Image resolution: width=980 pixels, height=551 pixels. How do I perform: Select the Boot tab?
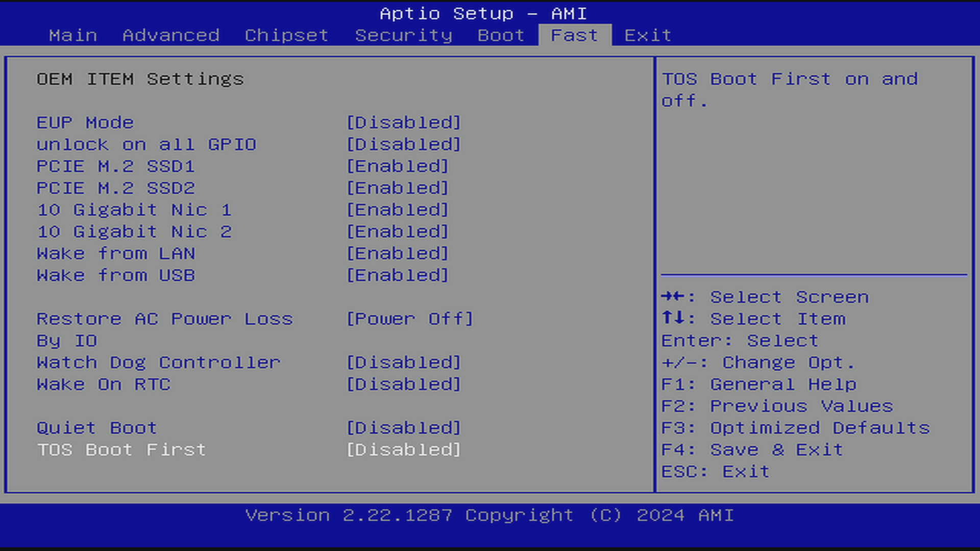pyautogui.click(x=501, y=35)
